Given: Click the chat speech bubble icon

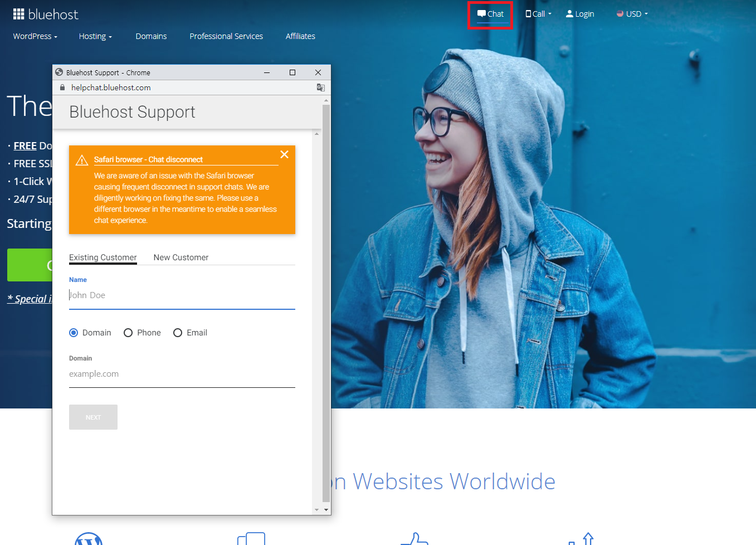Looking at the screenshot, I should [481, 14].
